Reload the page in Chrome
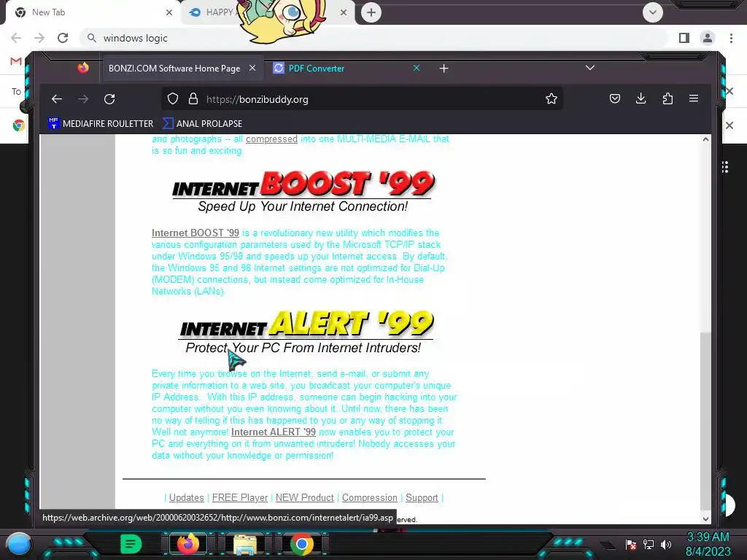 pos(63,38)
